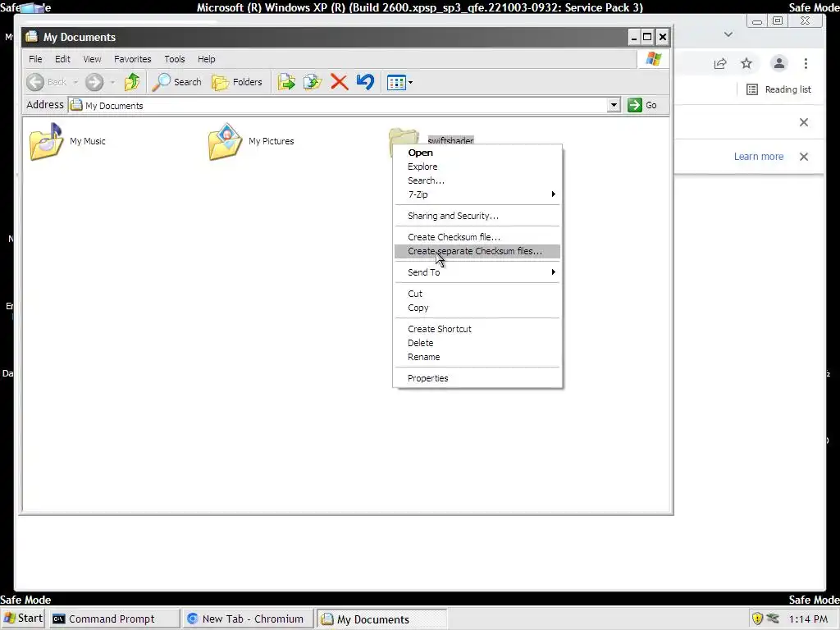Choose Sharing and Security... entry

coord(478,216)
